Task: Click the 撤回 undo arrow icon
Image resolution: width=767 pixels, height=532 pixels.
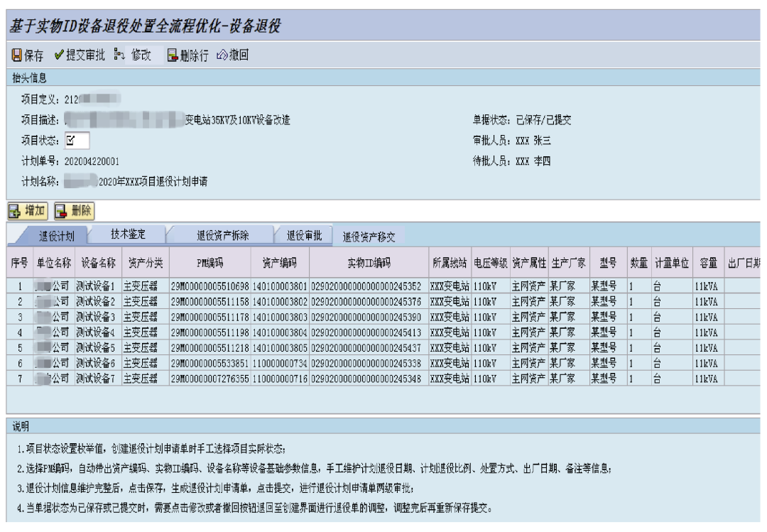Action: pos(222,55)
